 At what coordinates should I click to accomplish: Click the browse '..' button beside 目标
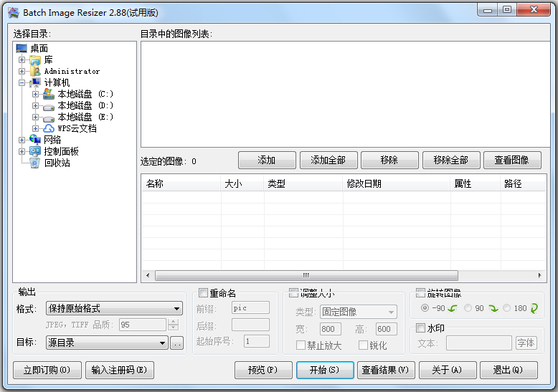click(177, 343)
